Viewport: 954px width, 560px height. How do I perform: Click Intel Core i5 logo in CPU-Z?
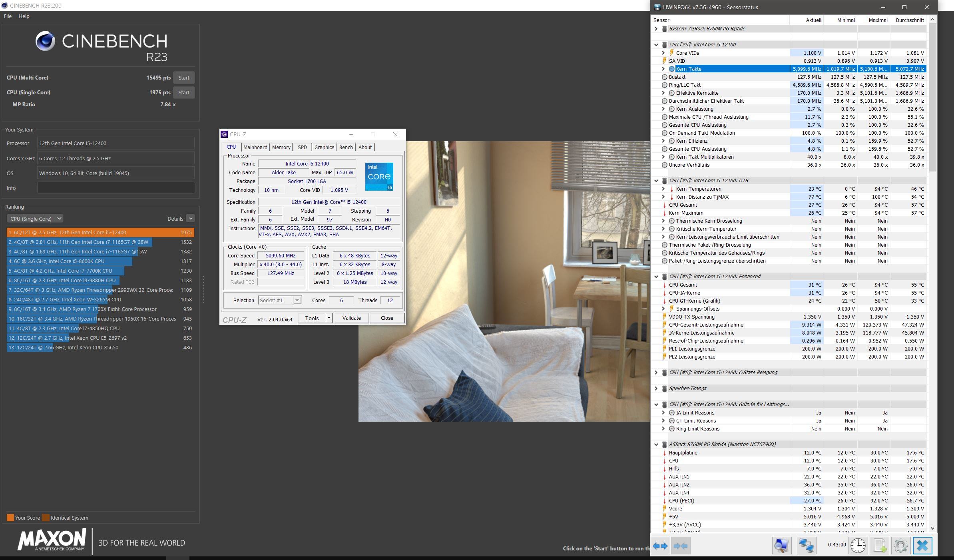click(379, 176)
